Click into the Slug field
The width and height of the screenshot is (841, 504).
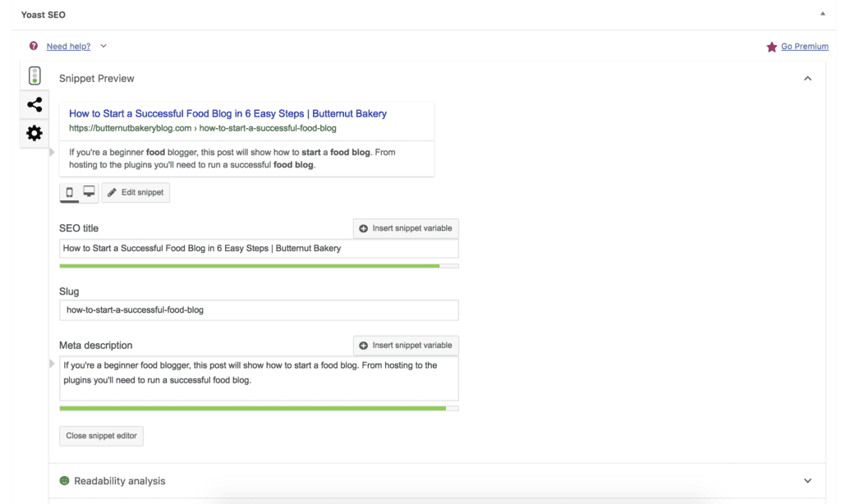click(259, 310)
